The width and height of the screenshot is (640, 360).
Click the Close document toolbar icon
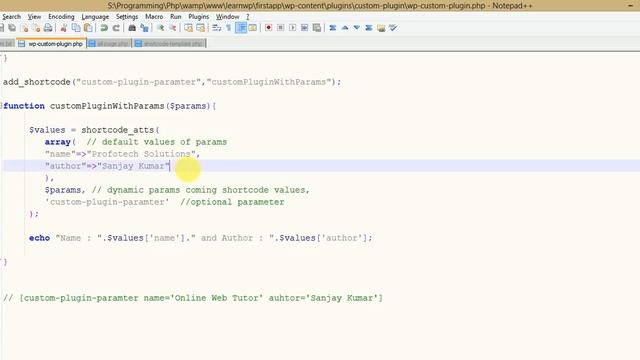pyautogui.click(x=24, y=28)
